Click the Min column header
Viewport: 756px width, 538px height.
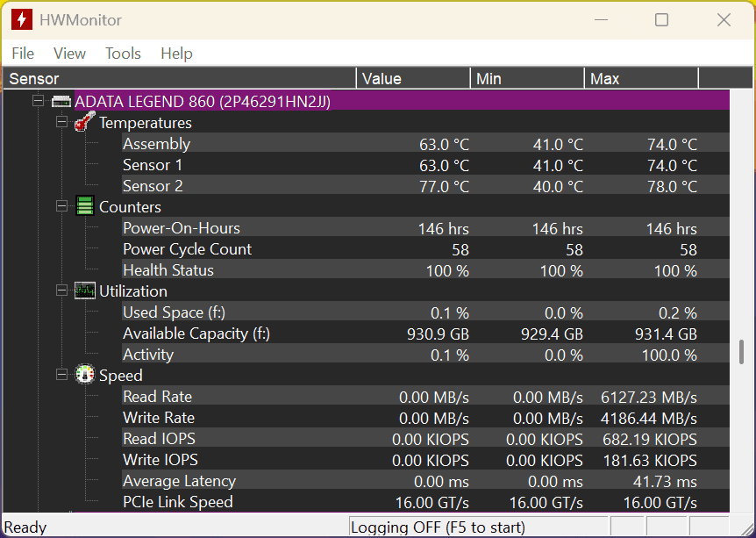[527, 78]
